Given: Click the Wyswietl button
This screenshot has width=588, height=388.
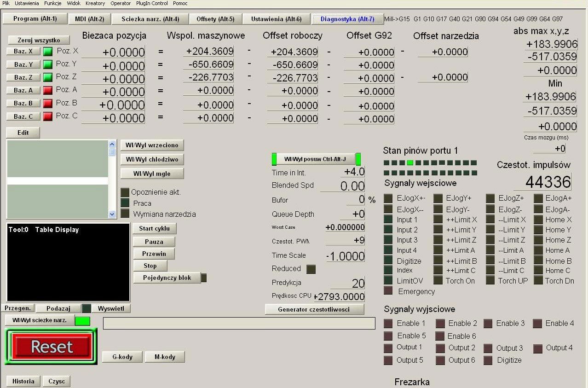Looking at the screenshot, I should pos(111,308).
